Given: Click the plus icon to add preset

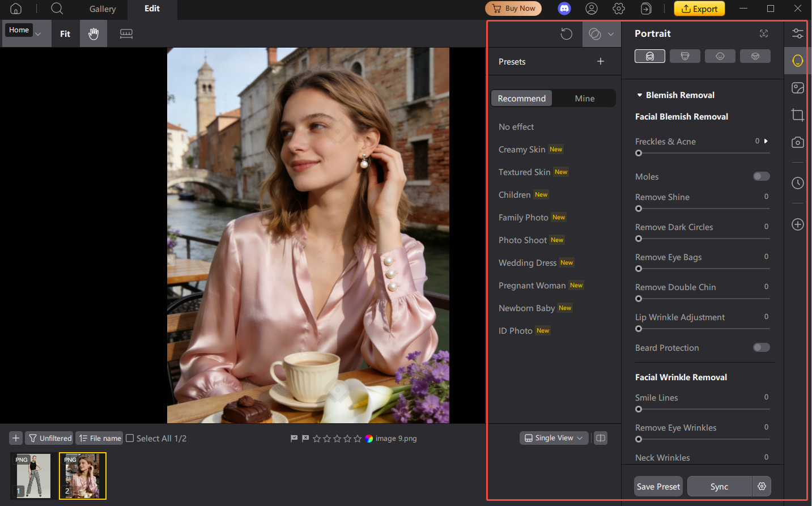Looking at the screenshot, I should pyautogui.click(x=601, y=61).
